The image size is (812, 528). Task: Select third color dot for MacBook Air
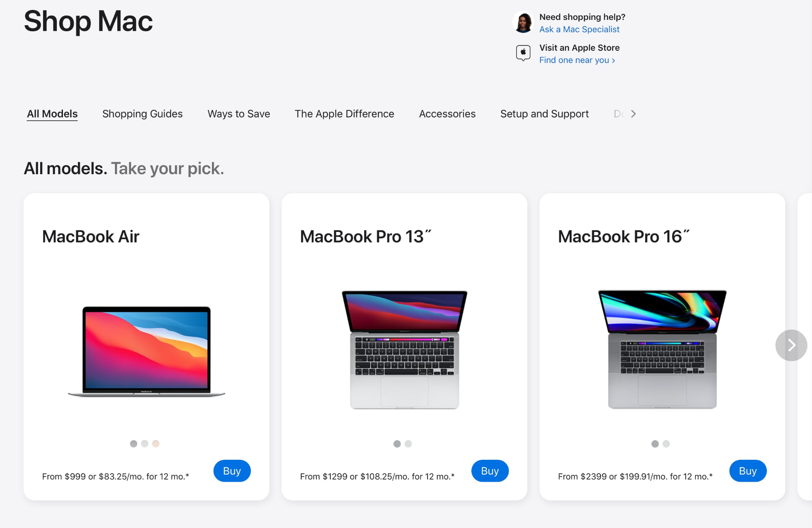coord(156,444)
